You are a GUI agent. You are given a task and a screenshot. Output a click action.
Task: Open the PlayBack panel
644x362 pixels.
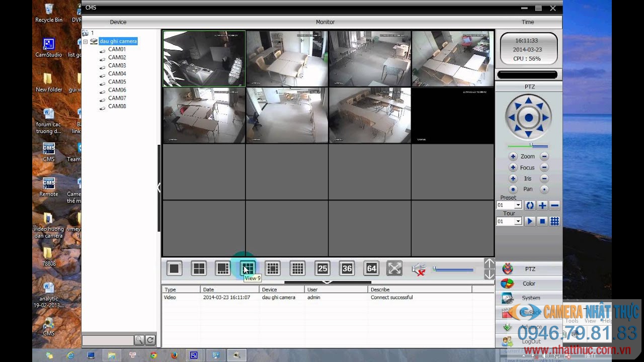(x=528, y=312)
